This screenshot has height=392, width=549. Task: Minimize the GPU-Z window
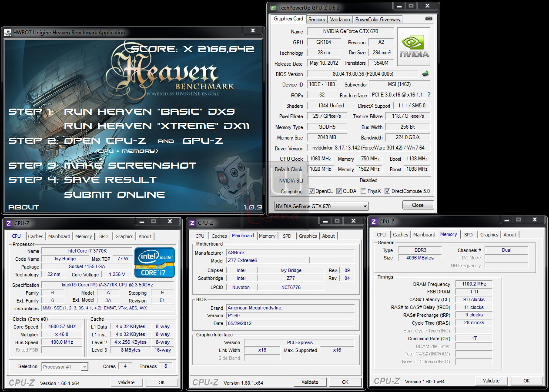click(398, 6)
